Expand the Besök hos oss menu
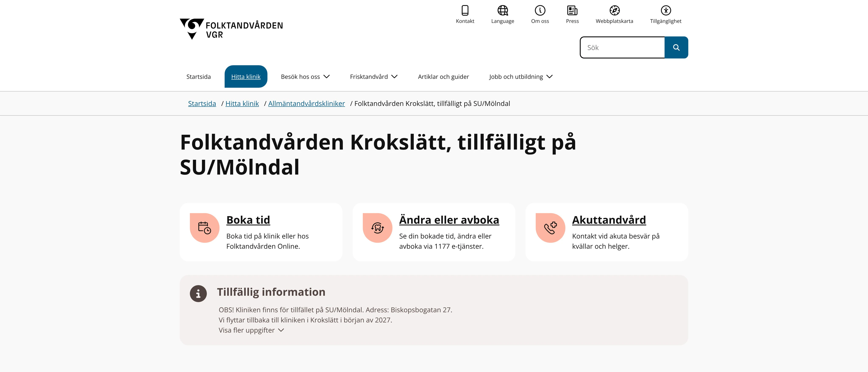This screenshot has height=372, width=868. pyautogui.click(x=305, y=77)
